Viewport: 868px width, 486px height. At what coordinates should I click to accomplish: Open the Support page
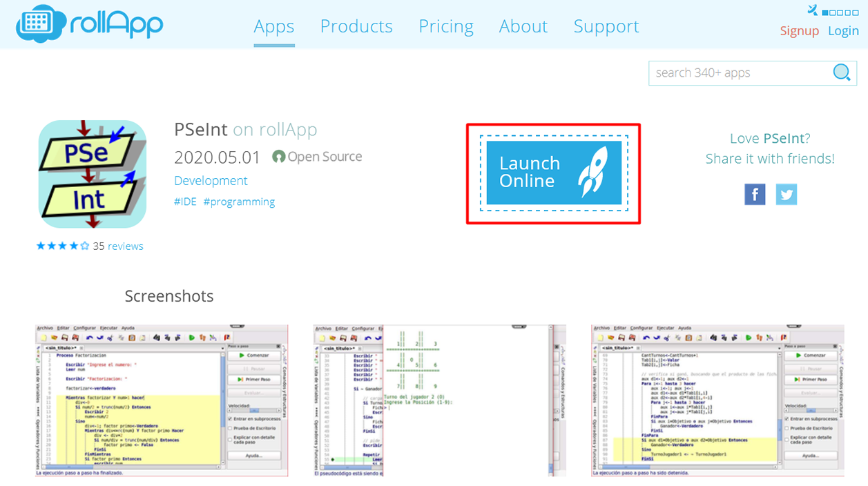point(606,26)
